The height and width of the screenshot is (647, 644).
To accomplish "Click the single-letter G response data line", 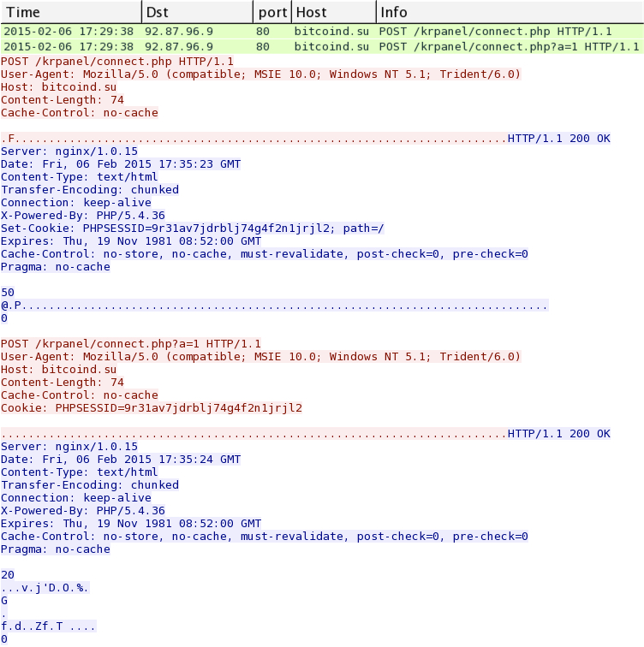I will 5,601.
